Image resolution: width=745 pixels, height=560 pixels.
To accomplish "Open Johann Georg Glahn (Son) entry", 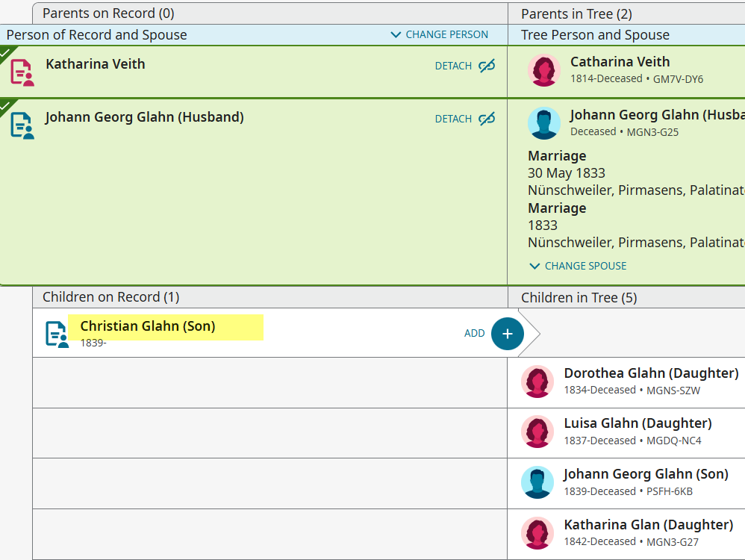I will (x=646, y=474).
